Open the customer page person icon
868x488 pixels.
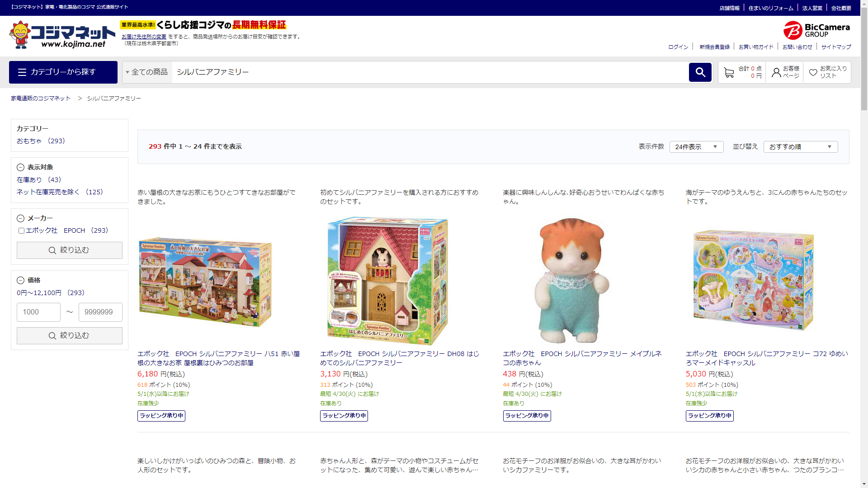776,72
